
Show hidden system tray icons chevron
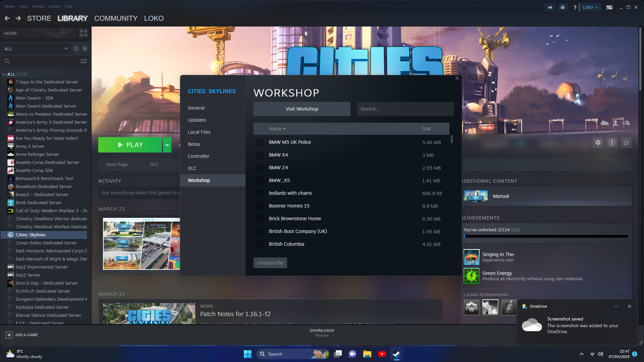click(x=582, y=354)
